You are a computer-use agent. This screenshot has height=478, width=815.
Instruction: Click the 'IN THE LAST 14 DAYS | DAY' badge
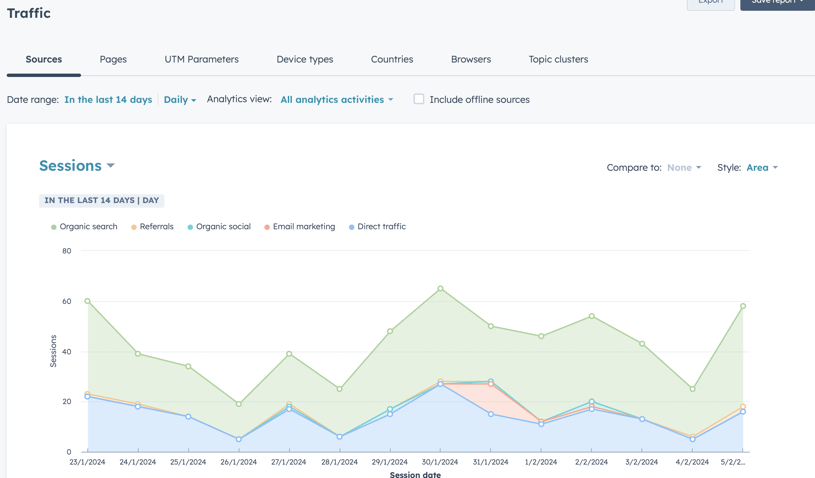tap(101, 201)
